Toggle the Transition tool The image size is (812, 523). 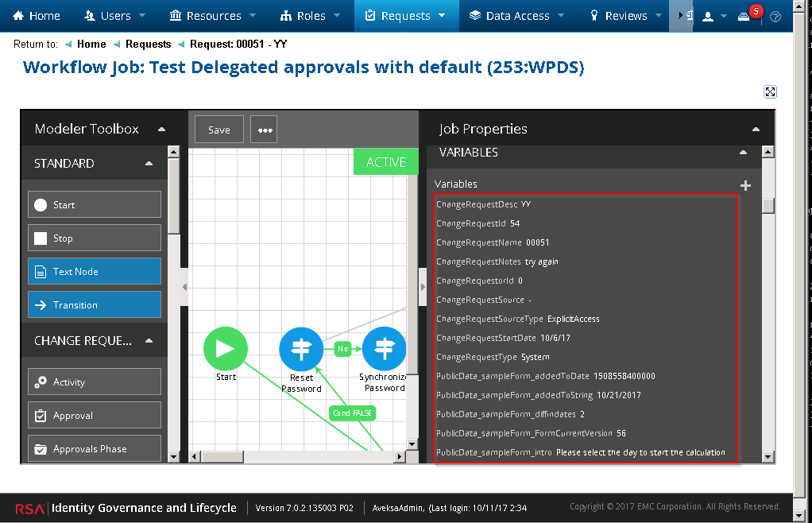coord(95,304)
